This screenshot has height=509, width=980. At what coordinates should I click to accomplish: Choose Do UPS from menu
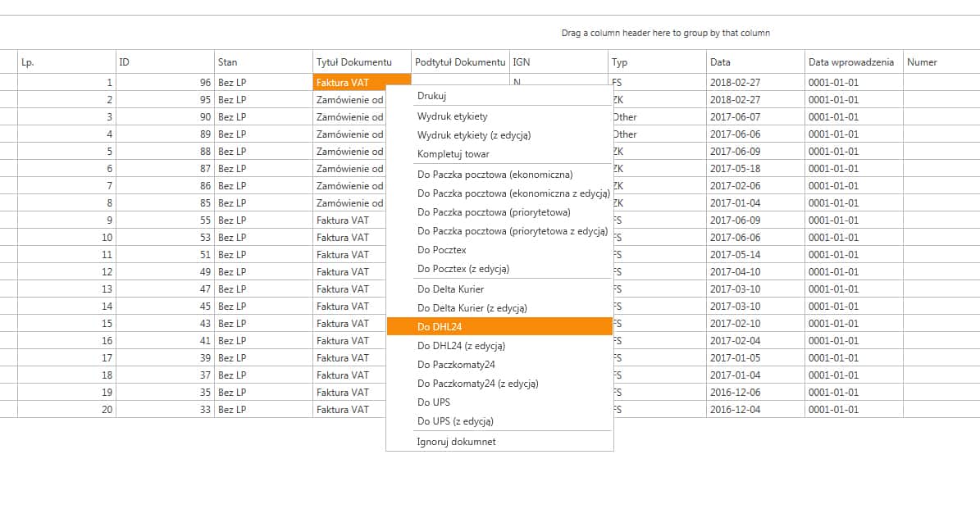pyautogui.click(x=499, y=402)
